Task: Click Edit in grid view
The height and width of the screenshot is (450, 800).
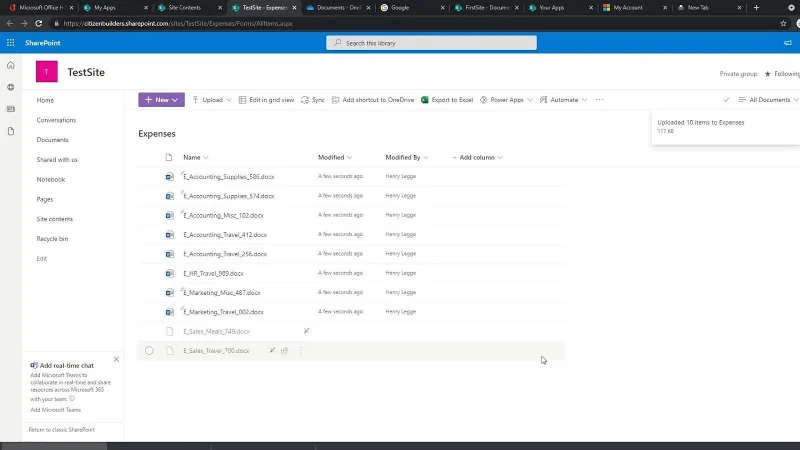Action: (x=266, y=100)
